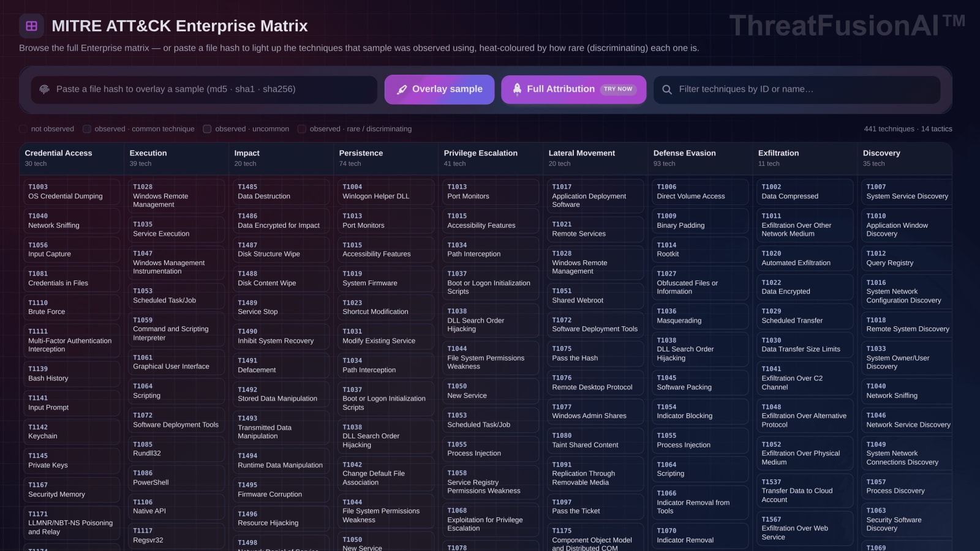Open T1106 Native API technique
This screenshot has width=980, height=551.
click(176, 506)
